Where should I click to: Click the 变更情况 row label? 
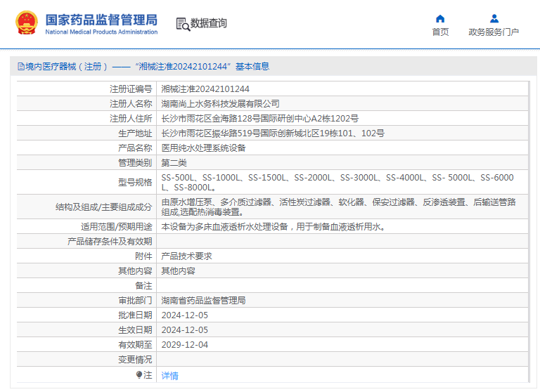135,360
